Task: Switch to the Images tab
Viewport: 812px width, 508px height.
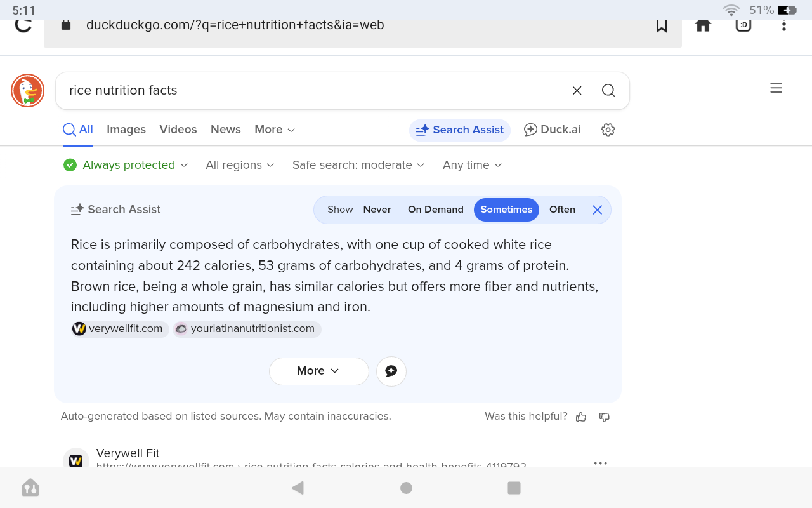Action: point(126,130)
